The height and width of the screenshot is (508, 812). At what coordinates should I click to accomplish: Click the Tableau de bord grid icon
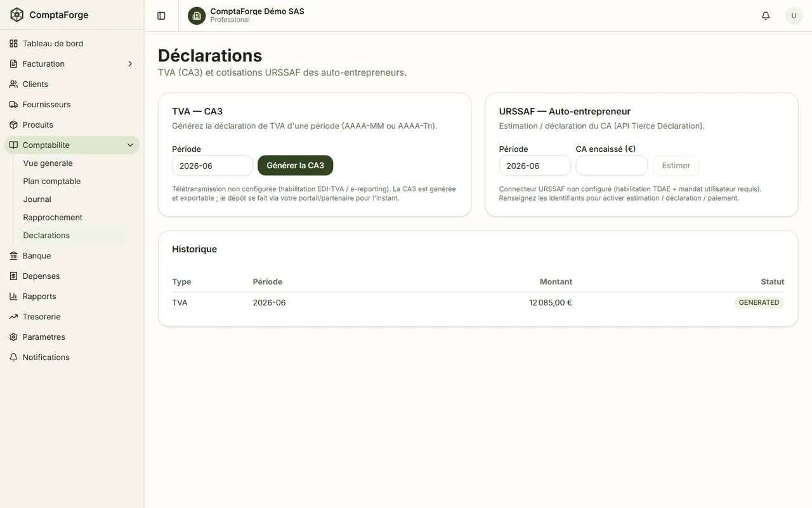point(13,43)
